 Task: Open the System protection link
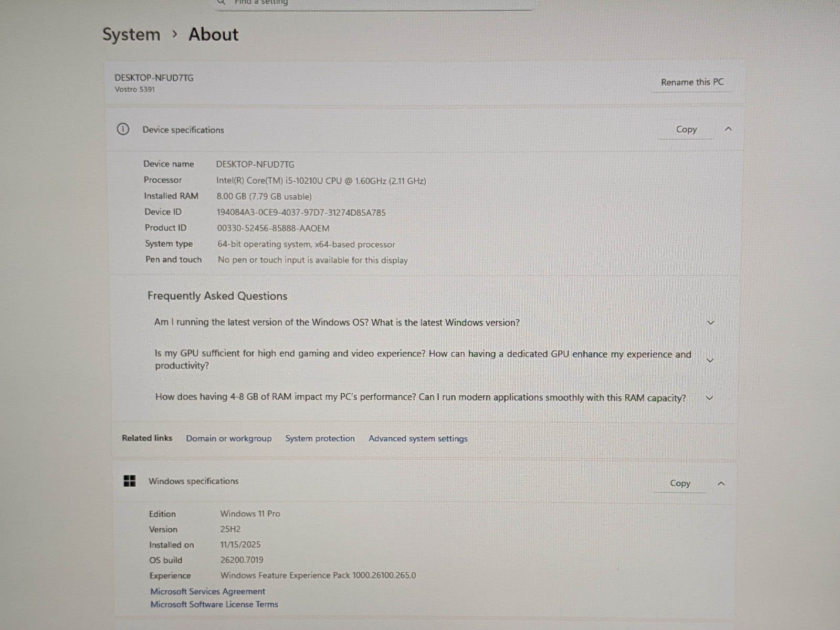tap(320, 438)
